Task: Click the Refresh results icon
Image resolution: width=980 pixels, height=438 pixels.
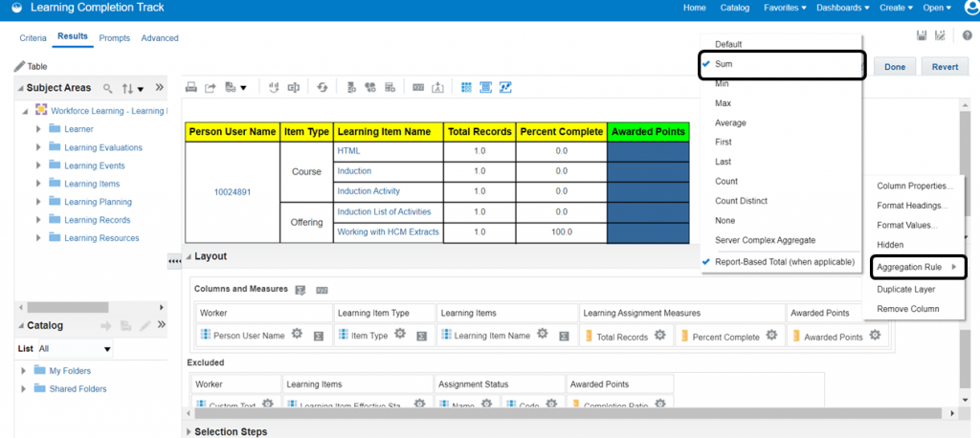Action: point(323,87)
